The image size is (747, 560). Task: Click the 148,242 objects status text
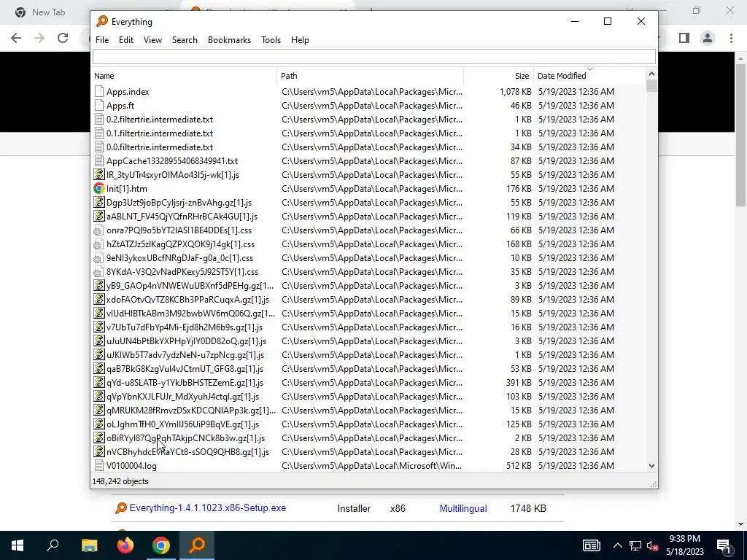[120, 481]
